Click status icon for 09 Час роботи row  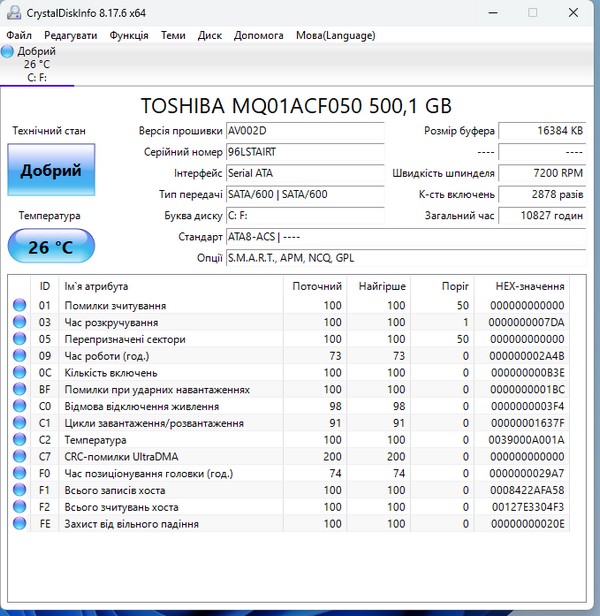click(19, 356)
